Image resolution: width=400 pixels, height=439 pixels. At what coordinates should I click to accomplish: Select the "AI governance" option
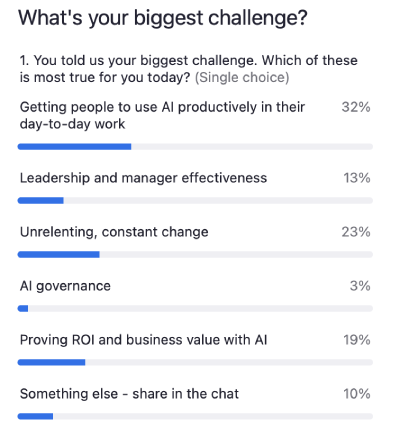(x=65, y=286)
